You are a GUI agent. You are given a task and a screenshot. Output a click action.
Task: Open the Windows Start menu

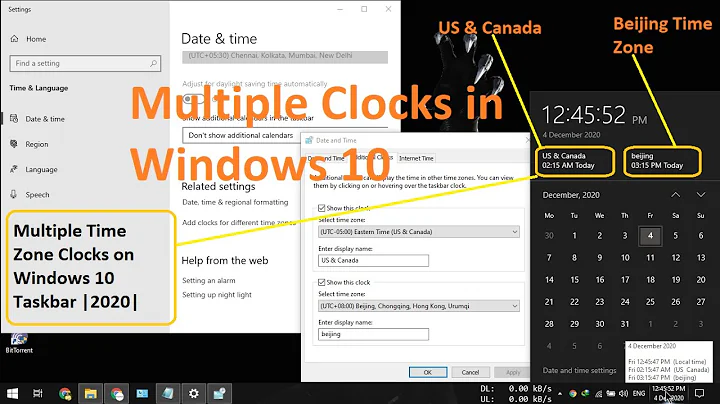coord(12,393)
